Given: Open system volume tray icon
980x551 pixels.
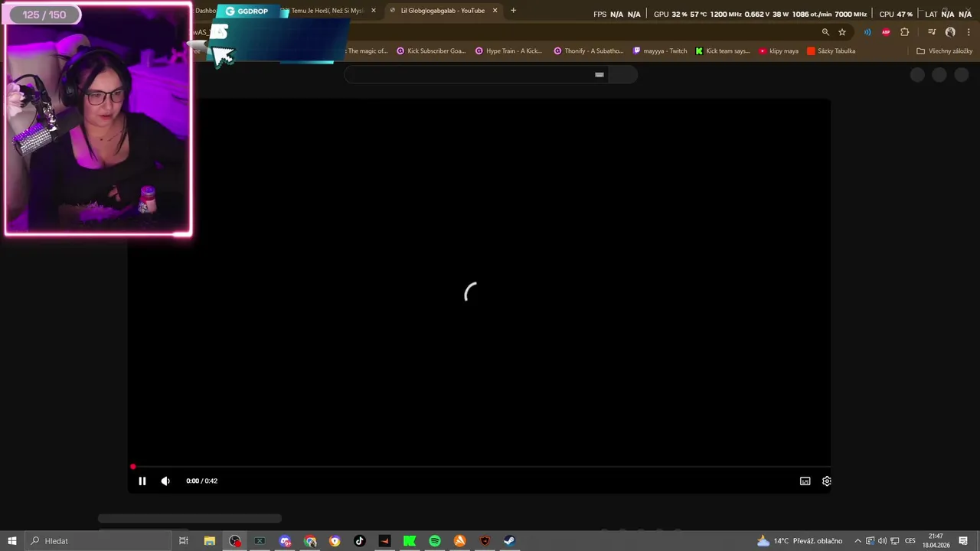Looking at the screenshot, I should click(882, 540).
